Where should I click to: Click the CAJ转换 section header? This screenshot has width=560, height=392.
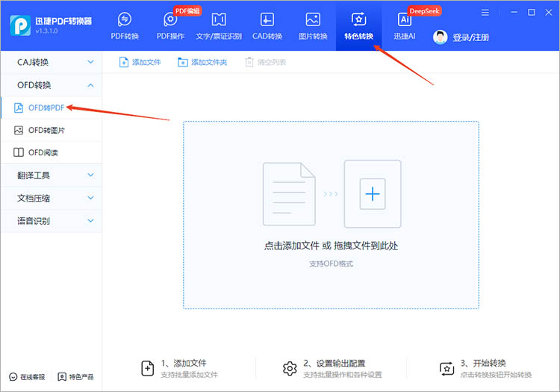click(x=52, y=62)
